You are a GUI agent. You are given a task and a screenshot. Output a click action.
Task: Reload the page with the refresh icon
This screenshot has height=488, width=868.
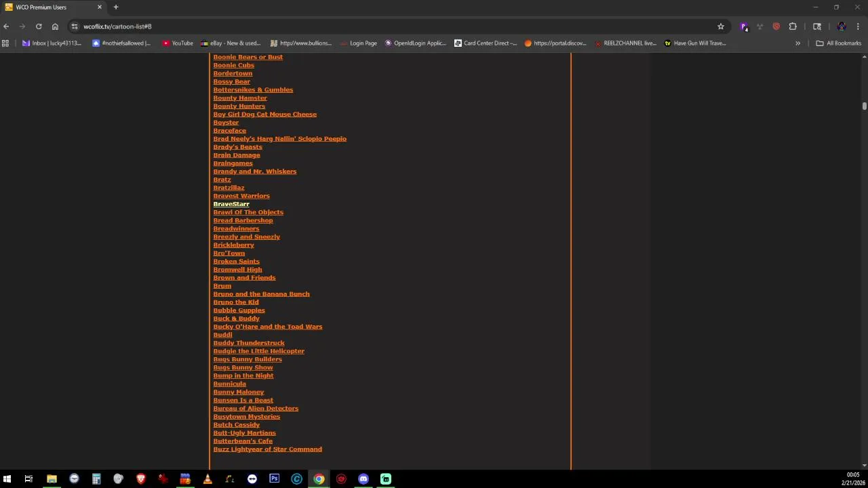(x=39, y=26)
